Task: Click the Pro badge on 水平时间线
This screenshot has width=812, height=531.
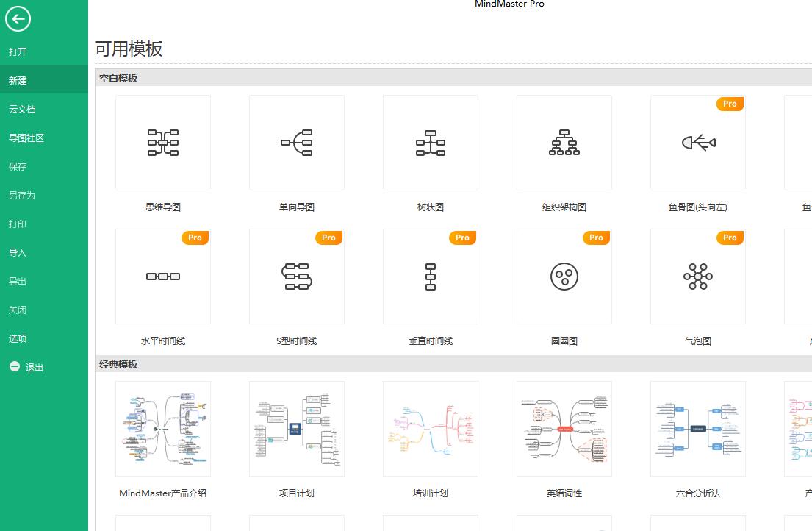Action: (195, 238)
